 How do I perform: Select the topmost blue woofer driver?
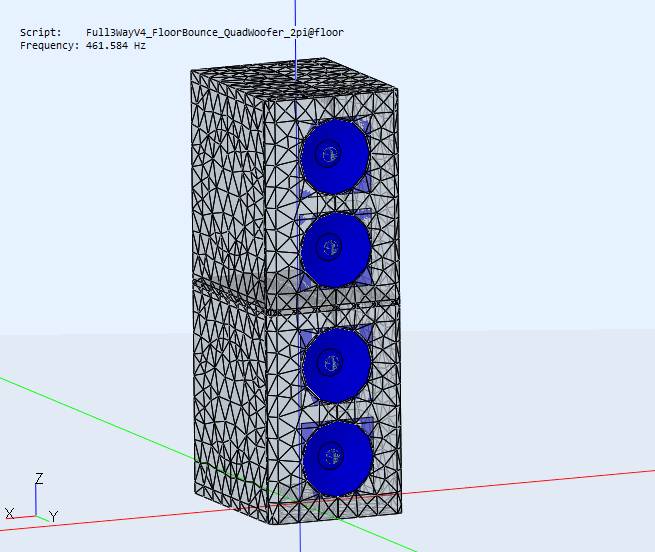click(x=335, y=157)
